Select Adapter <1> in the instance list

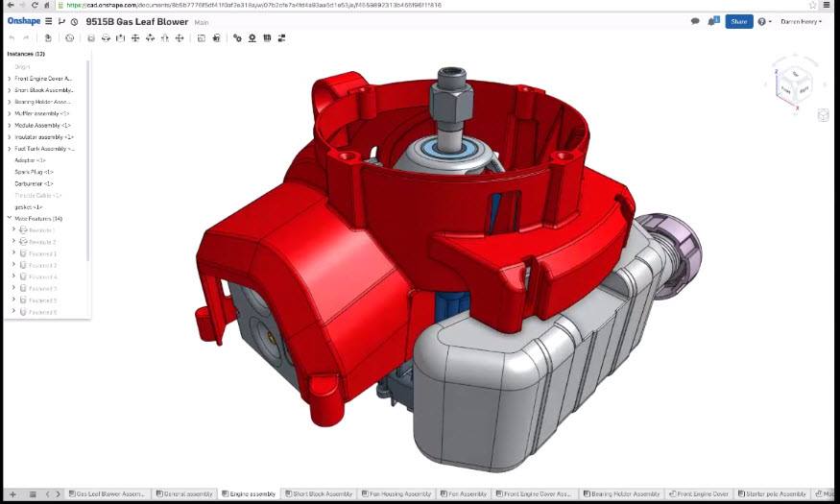pyautogui.click(x=30, y=160)
